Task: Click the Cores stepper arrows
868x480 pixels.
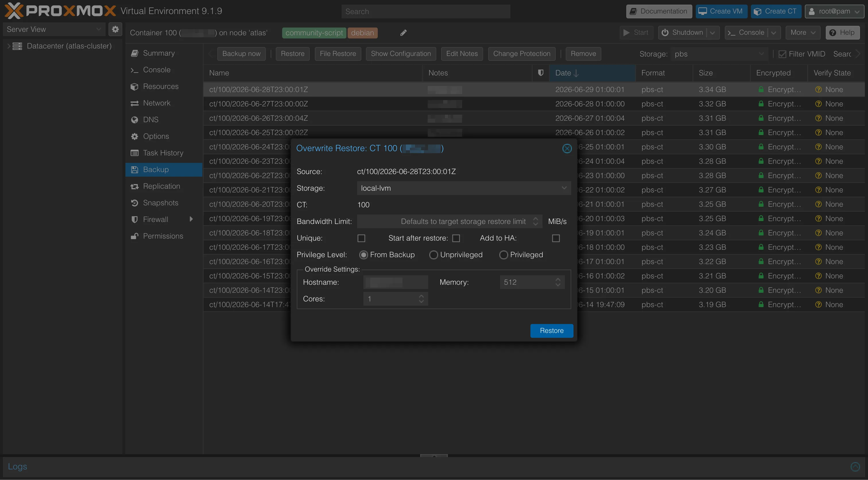Action: pos(421,299)
